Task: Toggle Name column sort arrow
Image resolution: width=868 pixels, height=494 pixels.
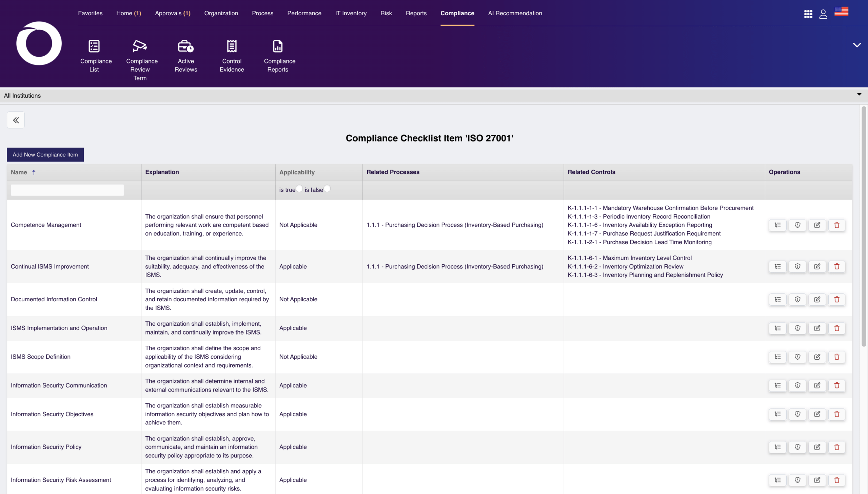Action: pyautogui.click(x=34, y=172)
